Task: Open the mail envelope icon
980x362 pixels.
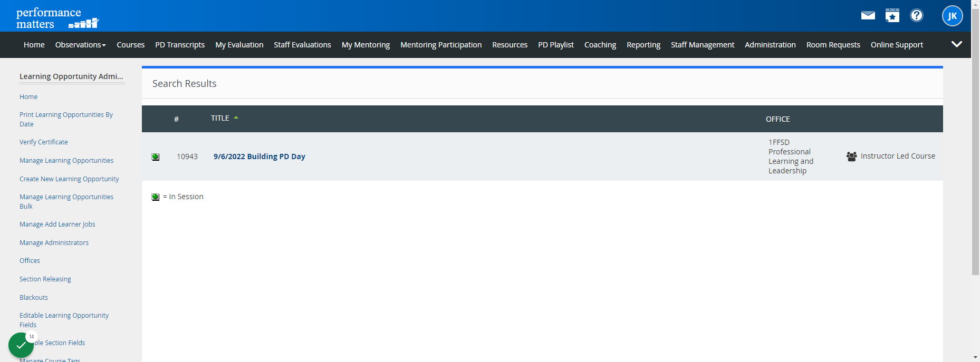Action: 868,15
